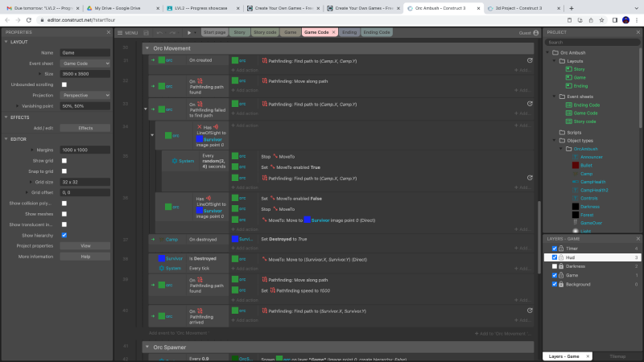Switch to the Story code tab
Viewport: 644px width, 362px height.
[265, 33]
